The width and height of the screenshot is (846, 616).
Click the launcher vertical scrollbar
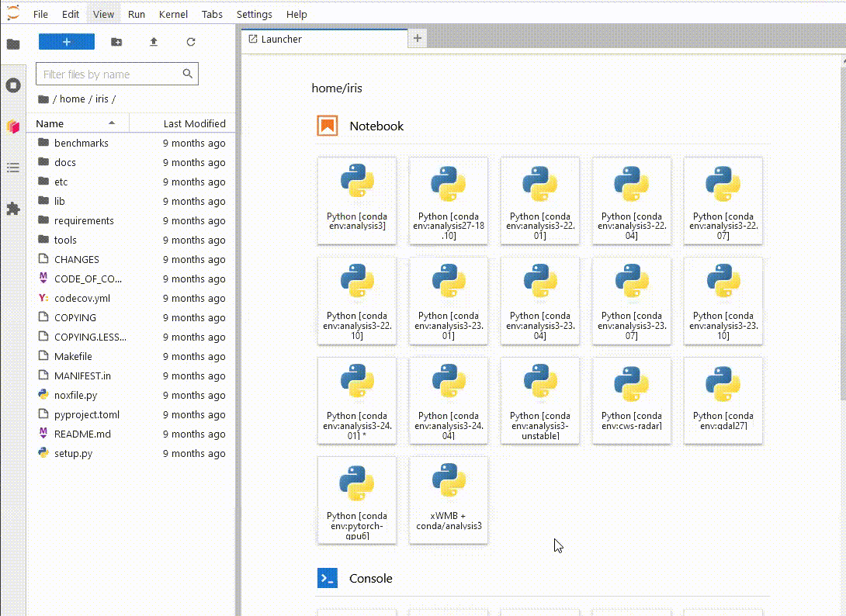(841, 233)
